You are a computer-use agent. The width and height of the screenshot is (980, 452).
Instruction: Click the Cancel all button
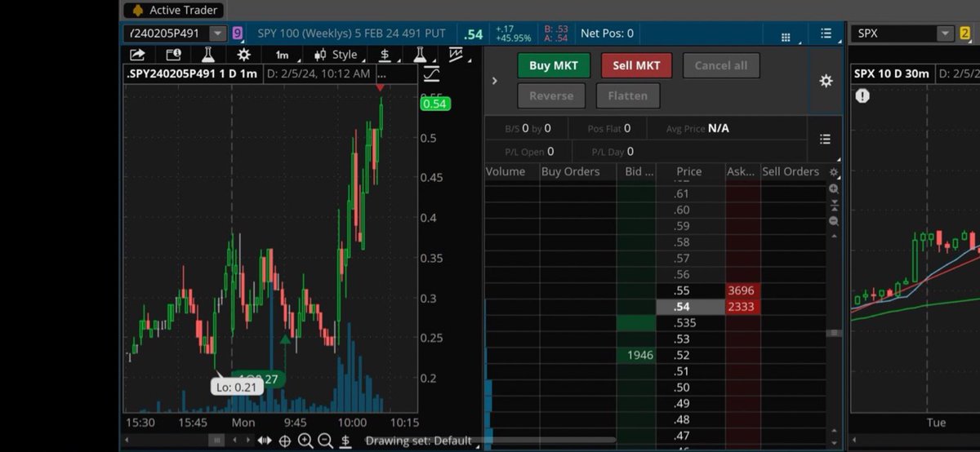tap(720, 65)
